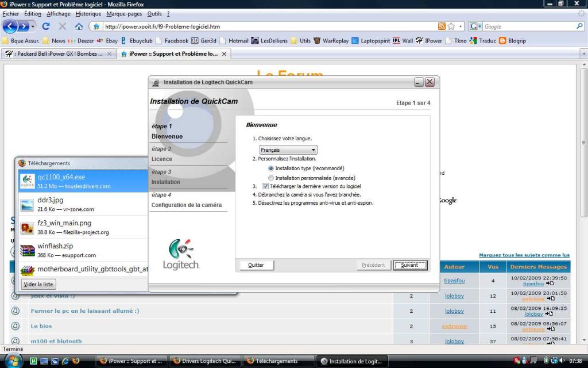Open the list-all-tabs dropdown

[583, 53]
